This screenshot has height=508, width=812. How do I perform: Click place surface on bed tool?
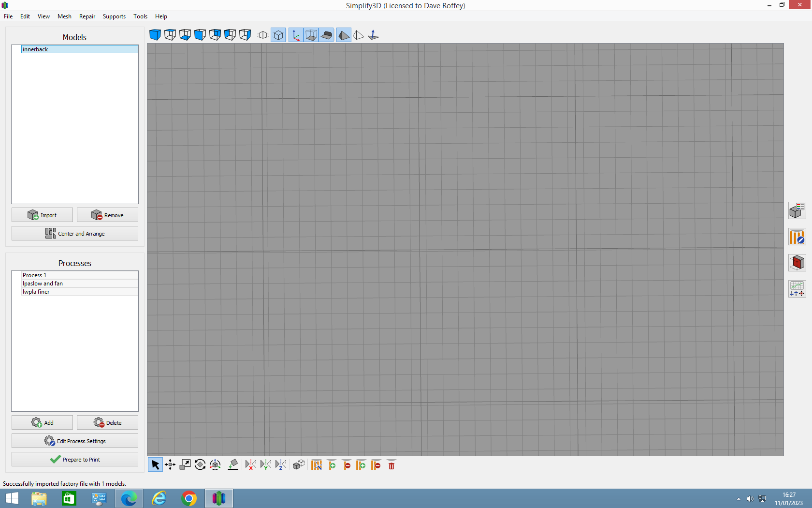pos(233,465)
